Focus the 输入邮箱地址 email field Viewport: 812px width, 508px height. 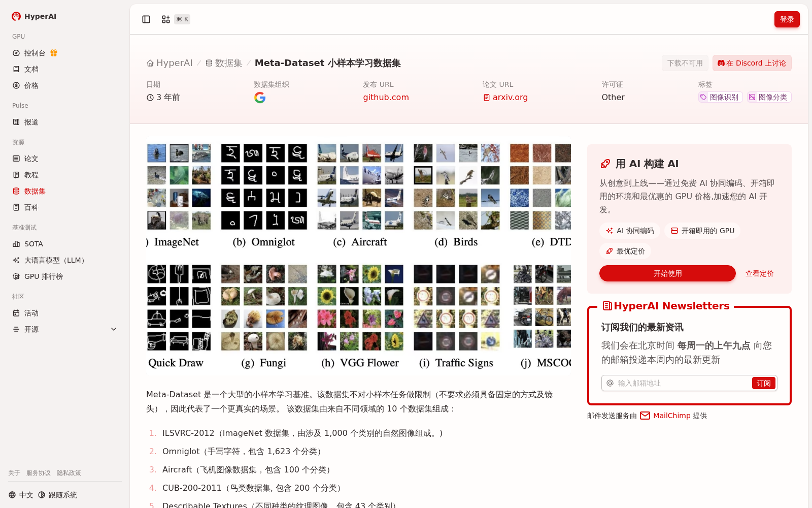pos(683,383)
